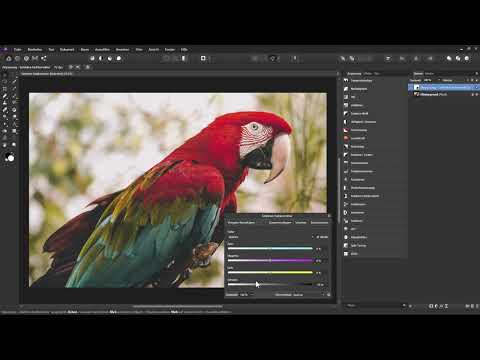
Task: Click the Invert Pixel Selection toolbar icon
Action: (184, 58)
